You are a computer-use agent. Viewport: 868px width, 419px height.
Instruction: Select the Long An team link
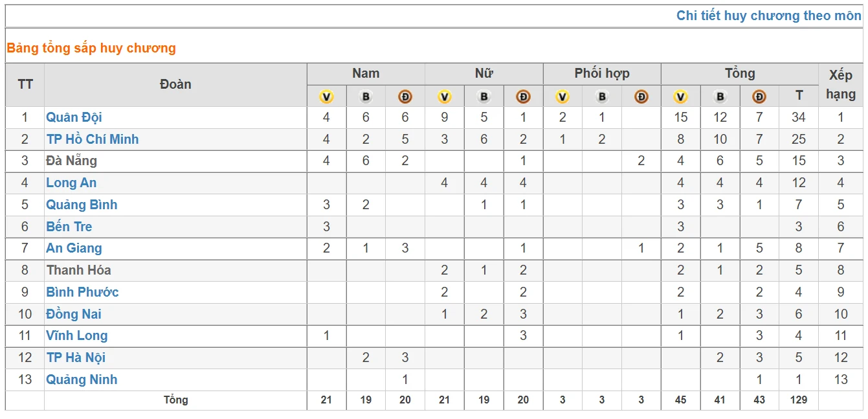pos(71,183)
